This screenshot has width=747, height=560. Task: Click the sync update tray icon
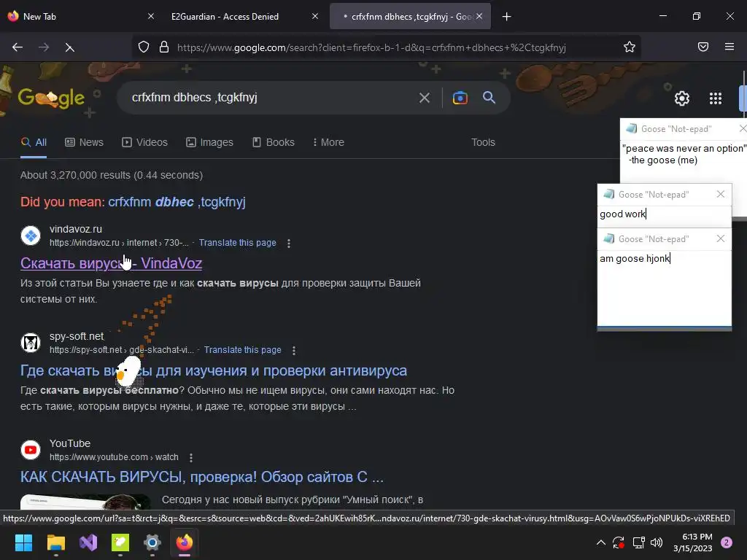pyautogui.click(x=619, y=542)
